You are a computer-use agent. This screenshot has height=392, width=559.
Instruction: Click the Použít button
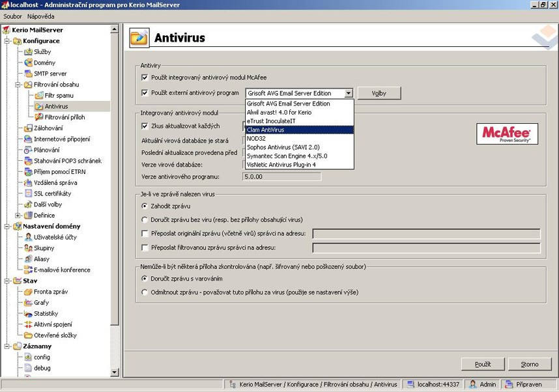[483, 364]
